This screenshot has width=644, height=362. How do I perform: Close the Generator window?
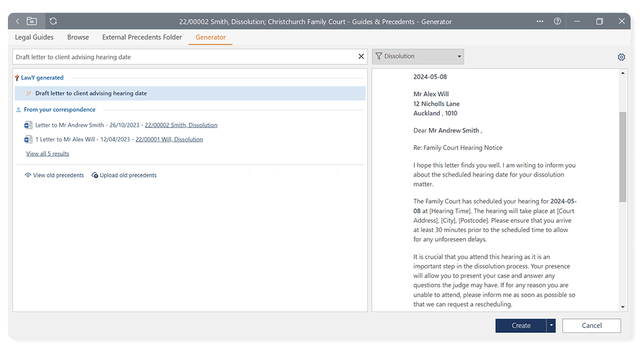(622, 21)
